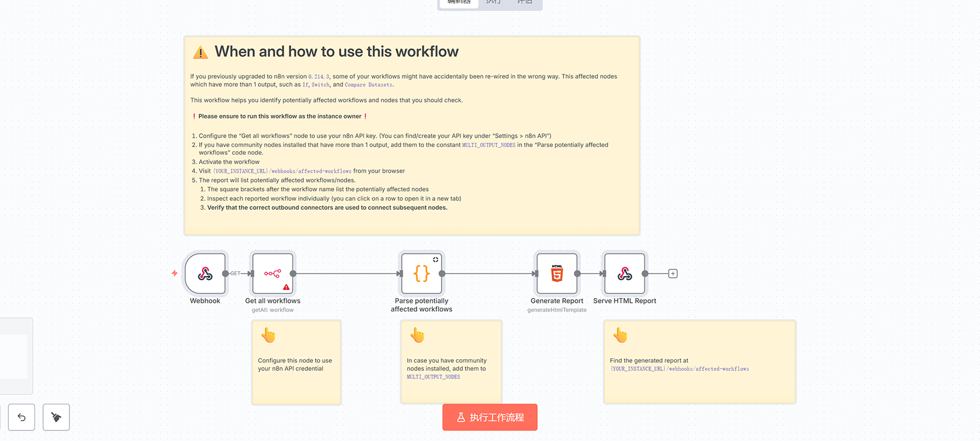Open the Serve HTML Report node
980x441 pixels.
pyautogui.click(x=624, y=274)
